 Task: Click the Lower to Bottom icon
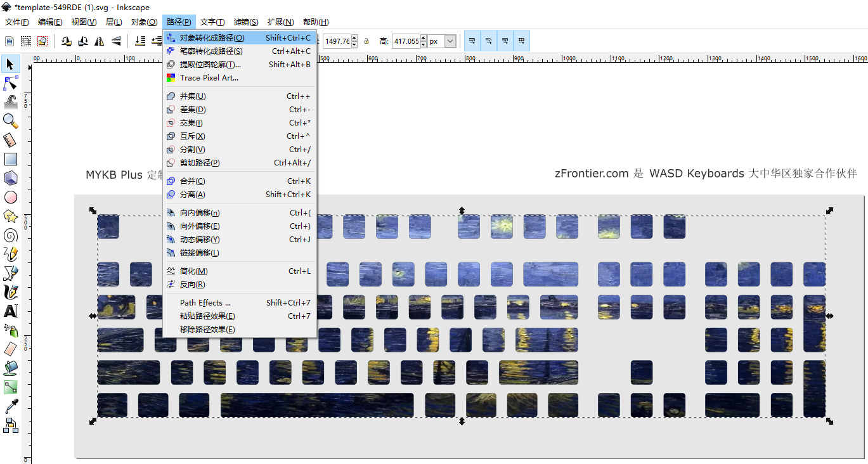[x=140, y=41]
